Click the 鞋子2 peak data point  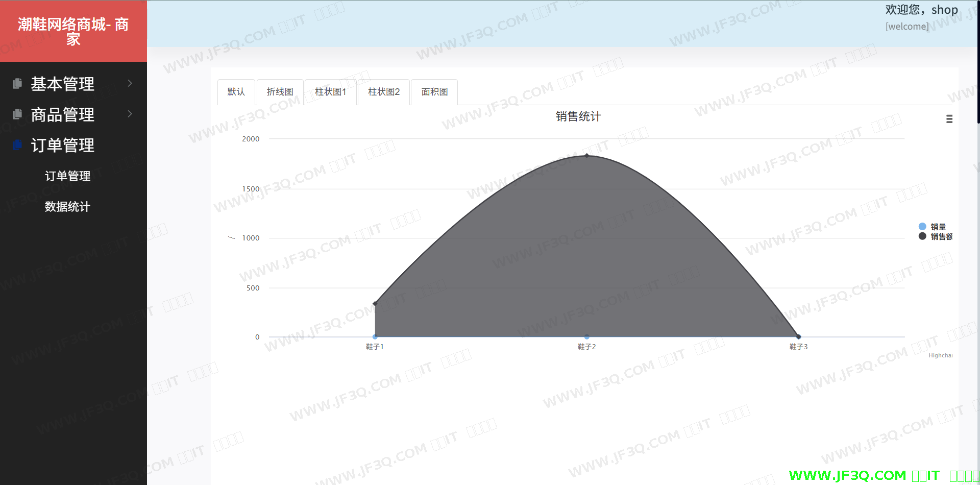586,155
